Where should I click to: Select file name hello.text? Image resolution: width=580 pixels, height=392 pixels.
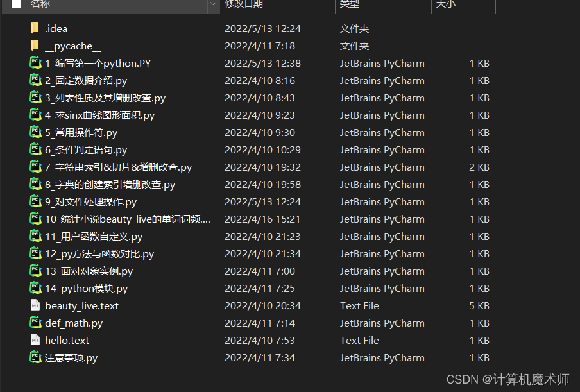tap(67, 340)
